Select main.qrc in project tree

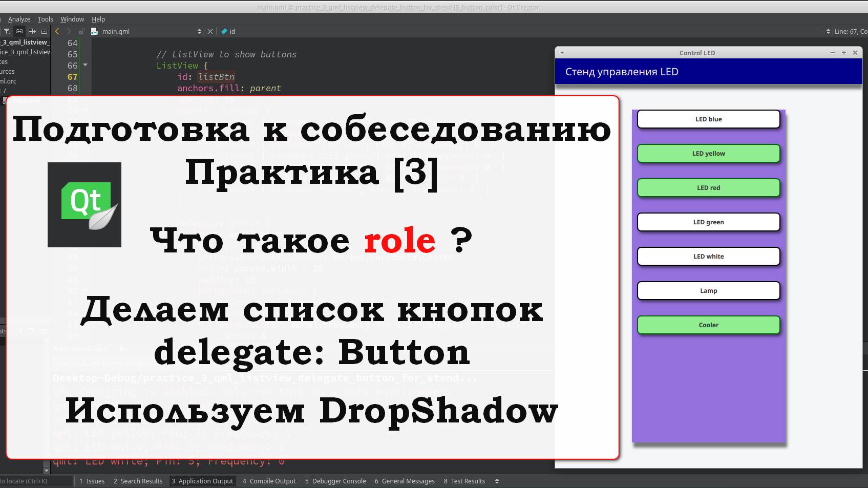8,81
